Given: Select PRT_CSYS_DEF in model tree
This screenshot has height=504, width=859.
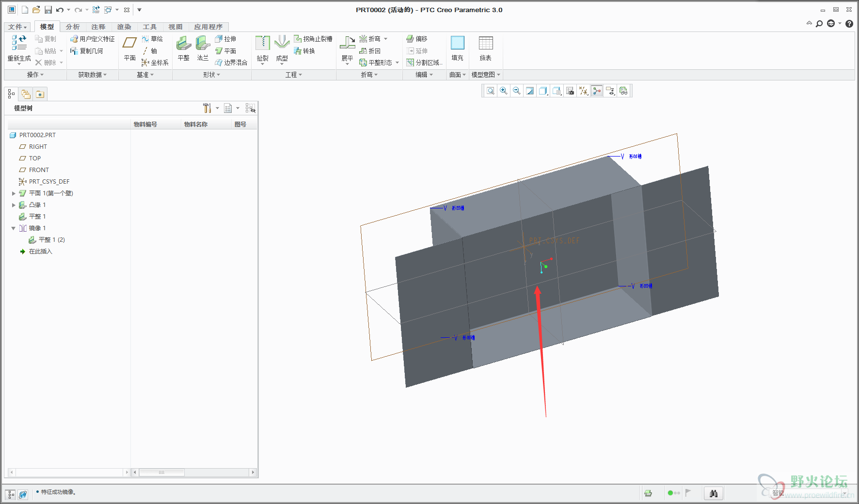Looking at the screenshot, I should click(x=44, y=182).
